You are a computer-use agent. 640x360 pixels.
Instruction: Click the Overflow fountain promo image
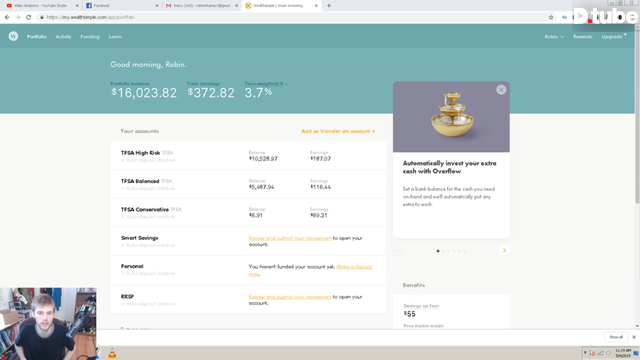click(451, 117)
